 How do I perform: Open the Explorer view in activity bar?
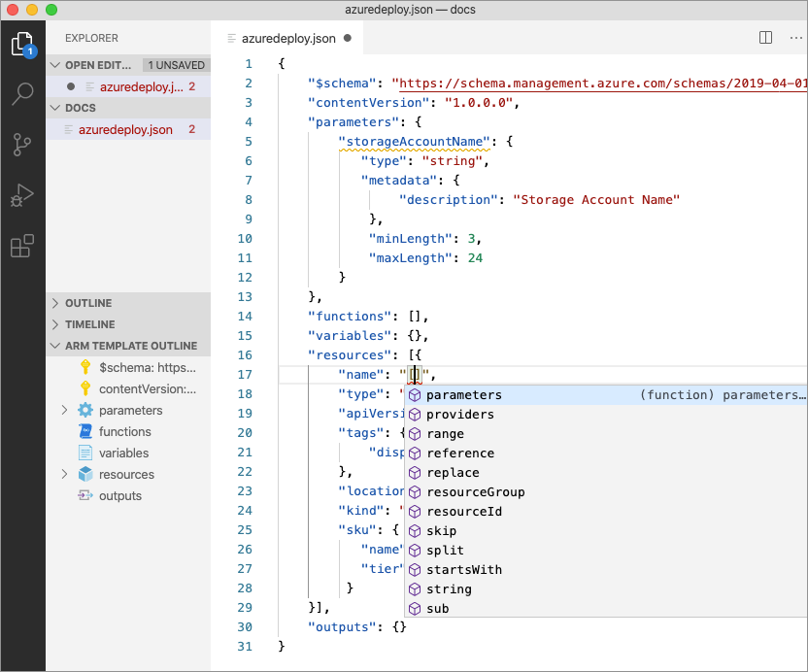point(21,44)
